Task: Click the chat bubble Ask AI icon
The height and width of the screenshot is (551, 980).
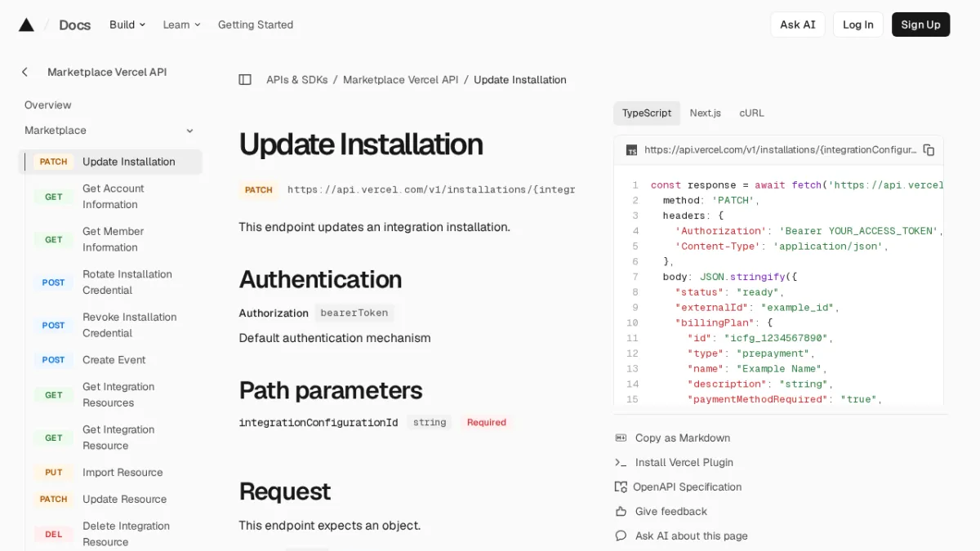Action: click(x=621, y=535)
